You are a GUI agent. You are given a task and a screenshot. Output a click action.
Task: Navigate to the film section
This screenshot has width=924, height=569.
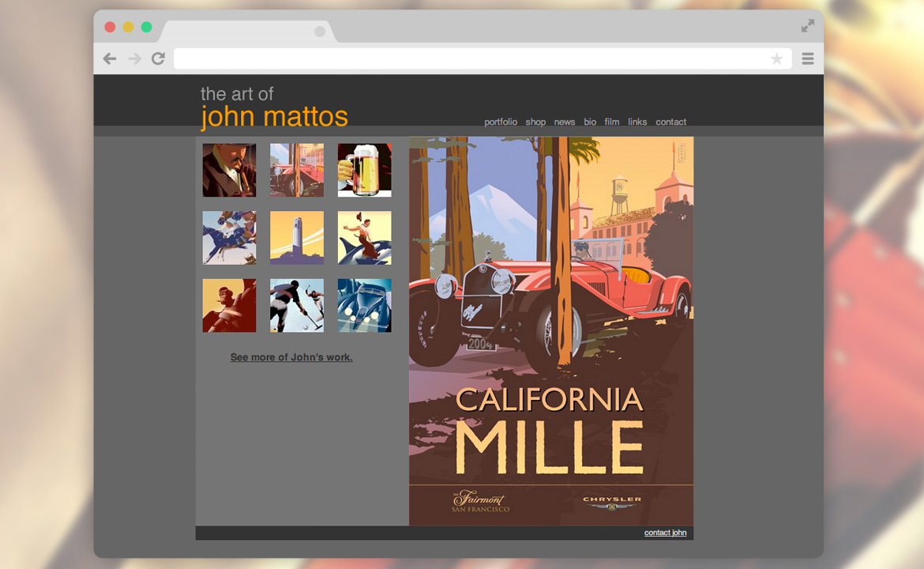click(x=612, y=122)
